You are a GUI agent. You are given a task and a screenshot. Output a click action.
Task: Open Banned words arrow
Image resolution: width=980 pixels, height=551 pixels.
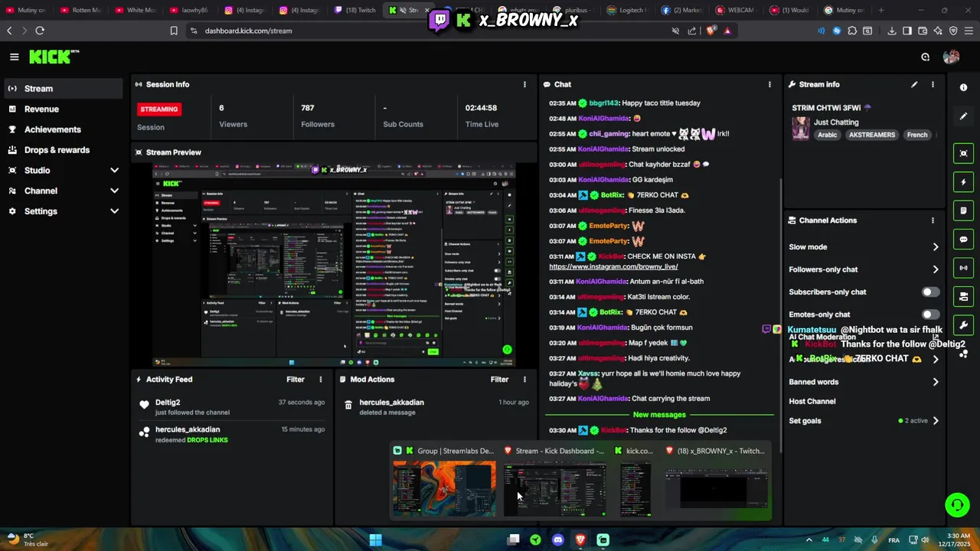click(x=935, y=382)
